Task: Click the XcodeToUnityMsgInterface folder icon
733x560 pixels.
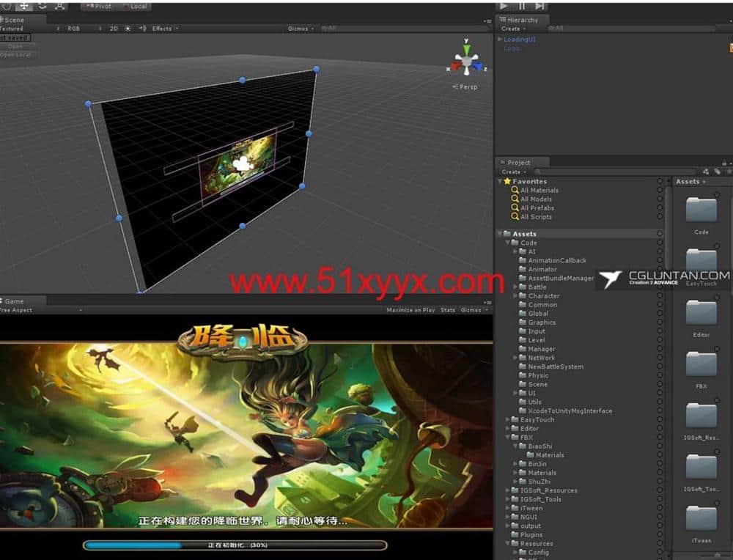Action: pyautogui.click(x=523, y=411)
